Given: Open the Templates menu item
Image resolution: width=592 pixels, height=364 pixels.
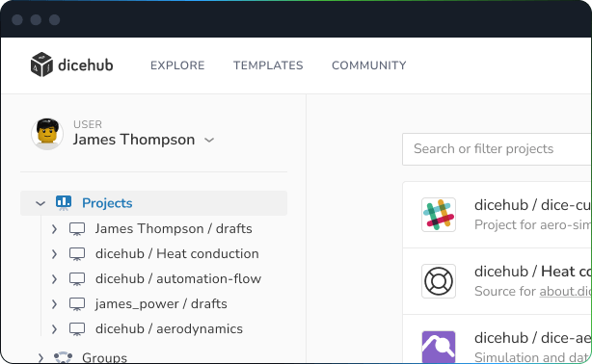Looking at the screenshot, I should [x=268, y=65].
